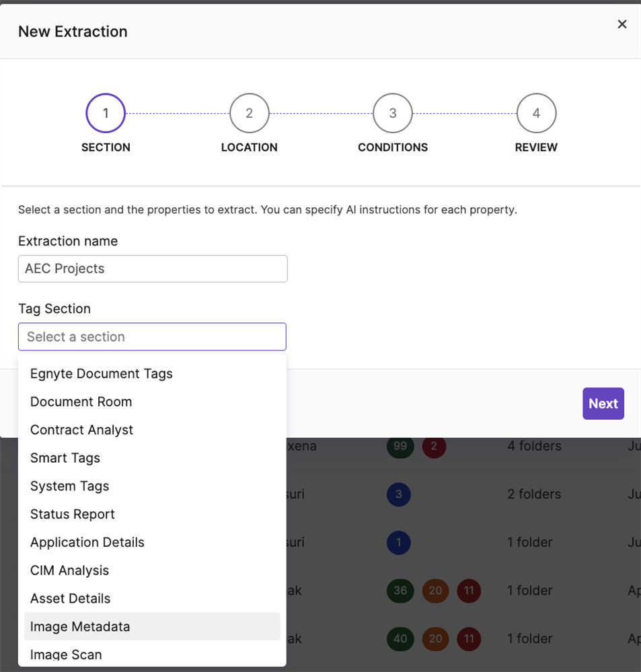Select Document Room from list
The height and width of the screenshot is (672, 641).
click(x=152, y=402)
